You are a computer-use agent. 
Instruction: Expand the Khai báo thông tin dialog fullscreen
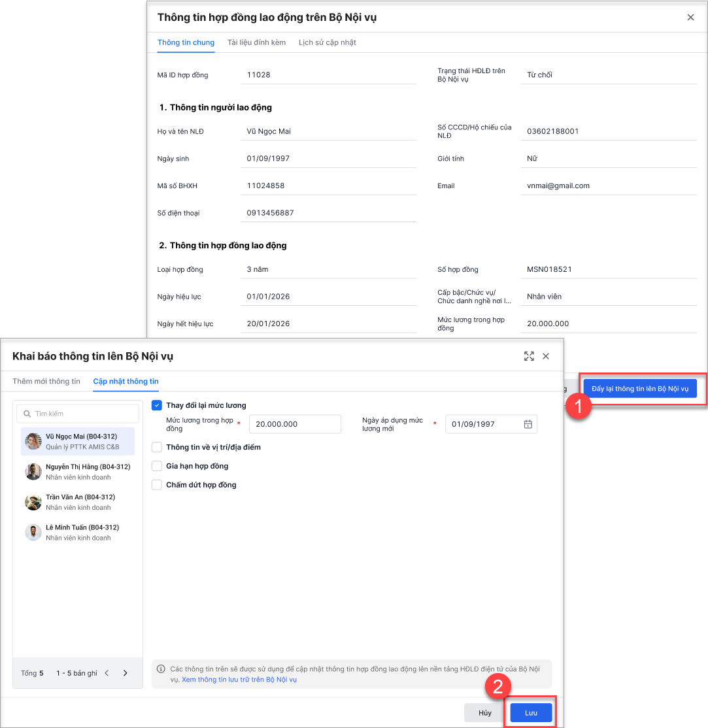coord(529,356)
